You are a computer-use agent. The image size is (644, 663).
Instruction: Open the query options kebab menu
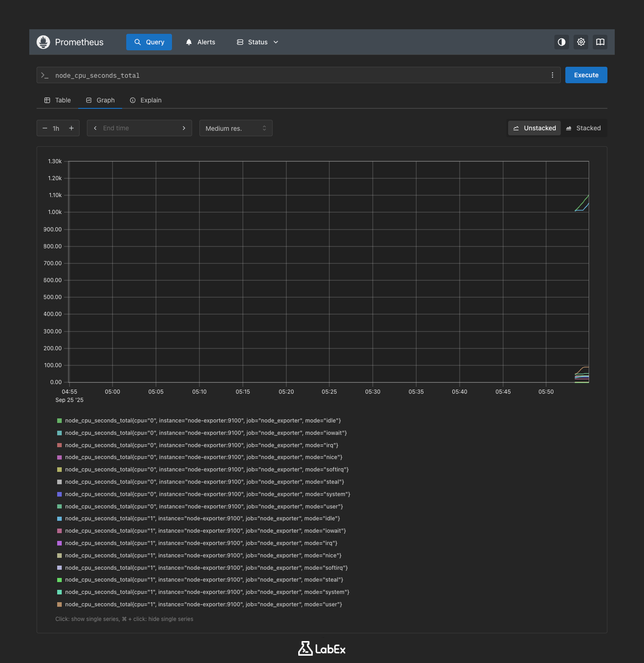(x=552, y=75)
